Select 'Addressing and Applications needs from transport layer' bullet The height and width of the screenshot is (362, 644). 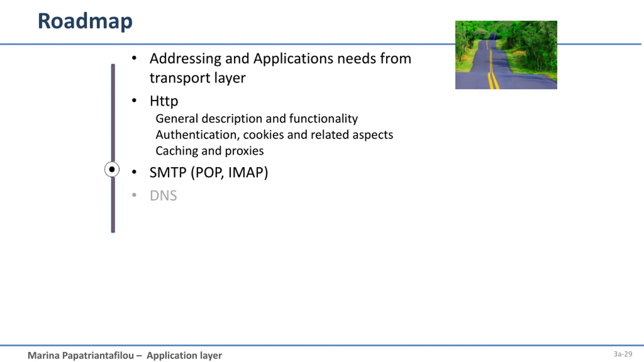tap(280, 68)
